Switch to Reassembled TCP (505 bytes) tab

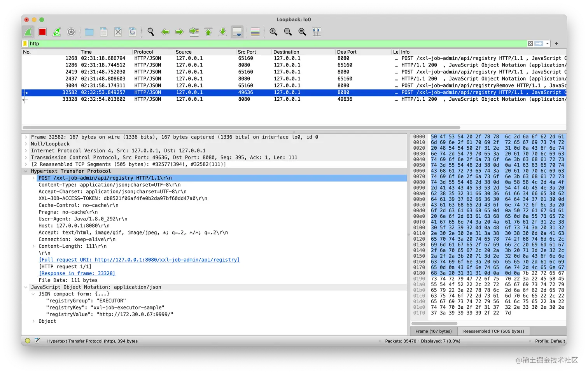click(x=493, y=331)
